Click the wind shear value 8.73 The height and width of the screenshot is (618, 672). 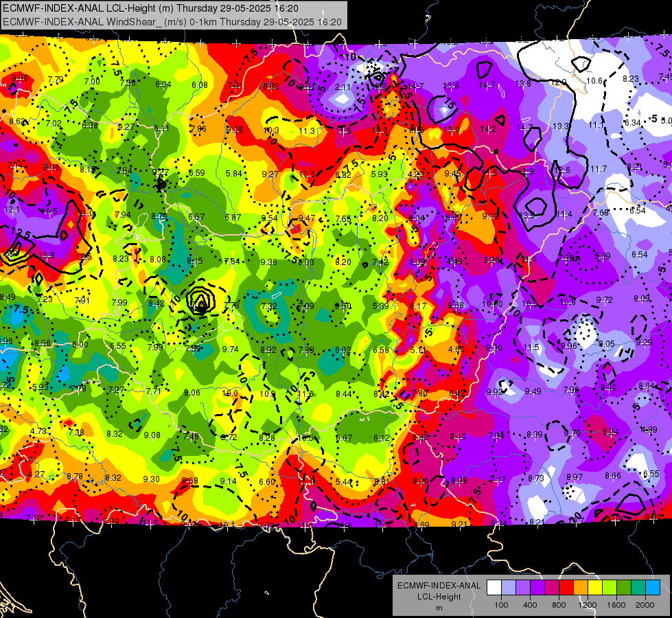(x=535, y=478)
